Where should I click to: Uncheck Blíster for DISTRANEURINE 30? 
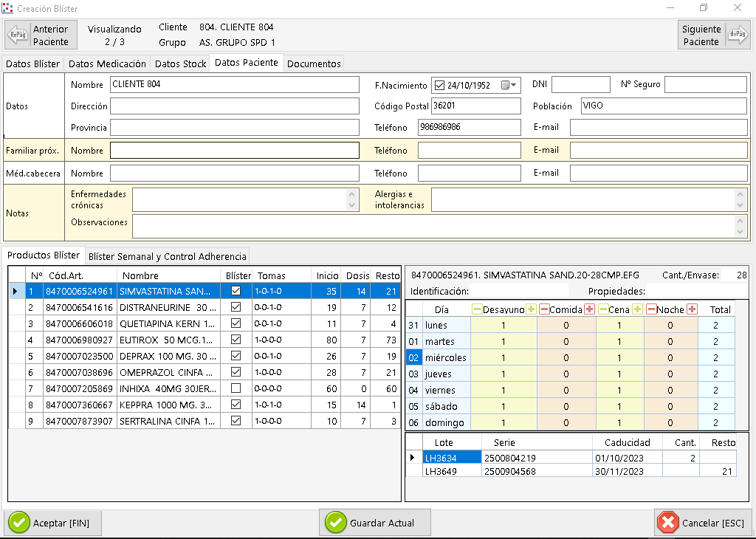[236, 307]
